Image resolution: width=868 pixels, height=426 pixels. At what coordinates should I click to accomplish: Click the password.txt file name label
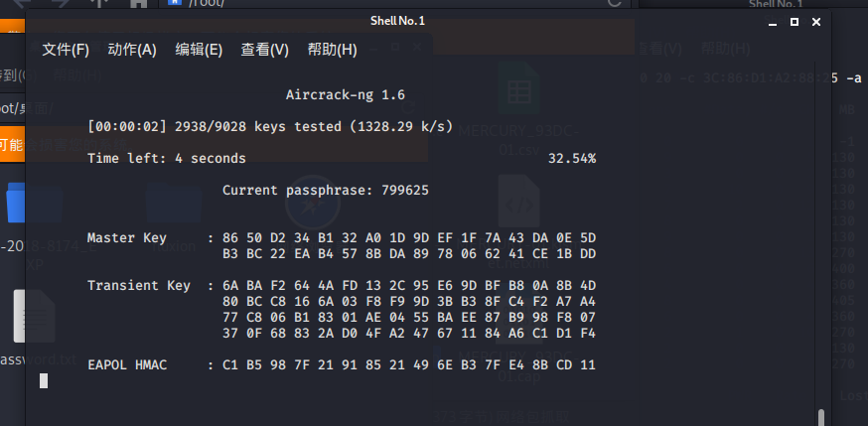click(x=39, y=359)
